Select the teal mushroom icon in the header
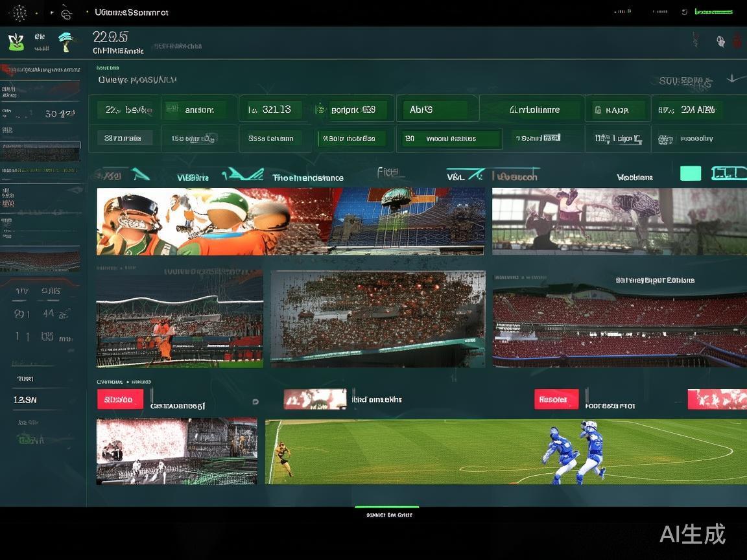This screenshot has height=560, width=747. [x=65, y=41]
